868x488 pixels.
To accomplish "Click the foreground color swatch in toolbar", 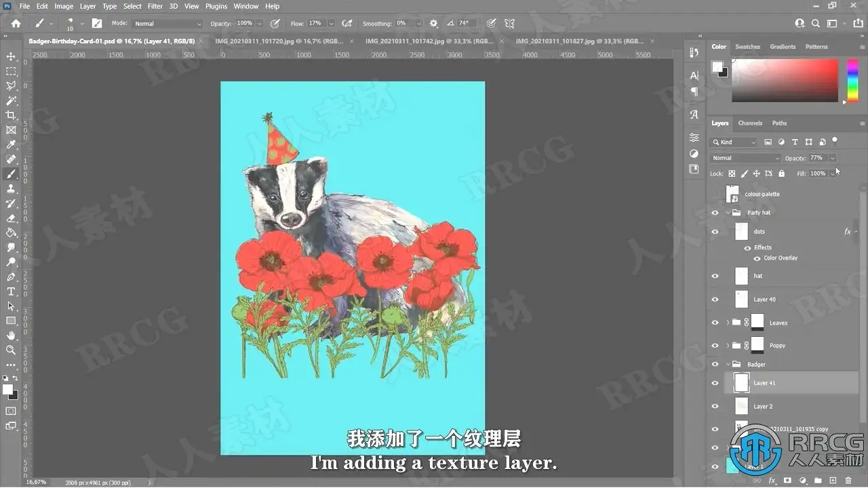I will [7, 389].
